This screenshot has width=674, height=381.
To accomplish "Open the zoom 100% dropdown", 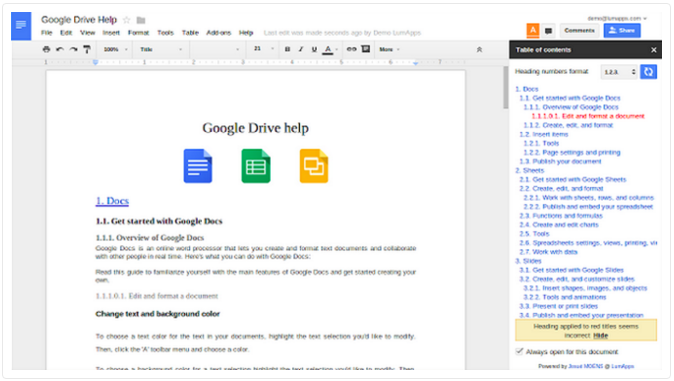I will (115, 49).
